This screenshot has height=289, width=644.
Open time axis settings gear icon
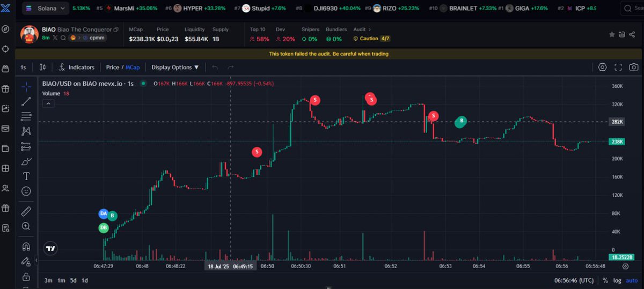625,266
